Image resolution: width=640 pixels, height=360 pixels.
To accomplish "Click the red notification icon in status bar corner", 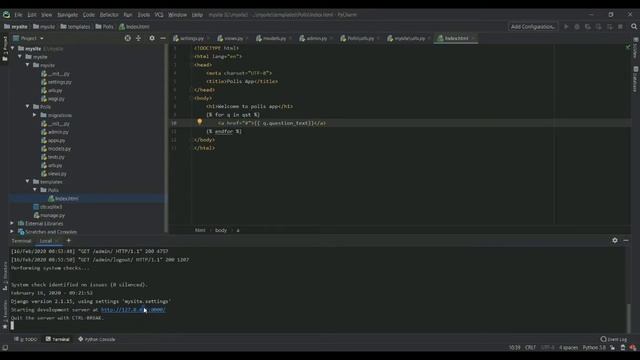I will (633, 348).
